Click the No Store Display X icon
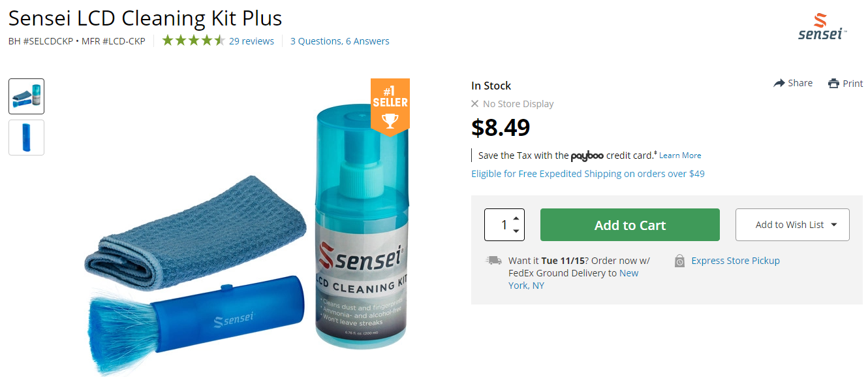The width and height of the screenshot is (868, 377). click(x=475, y=103)
